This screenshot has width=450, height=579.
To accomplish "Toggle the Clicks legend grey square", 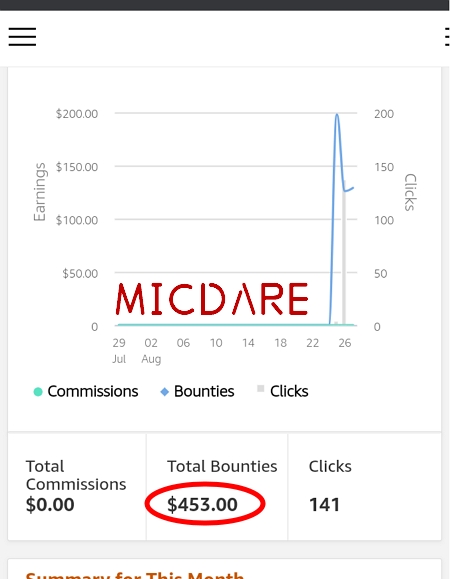I will click(x=261, y=389).
